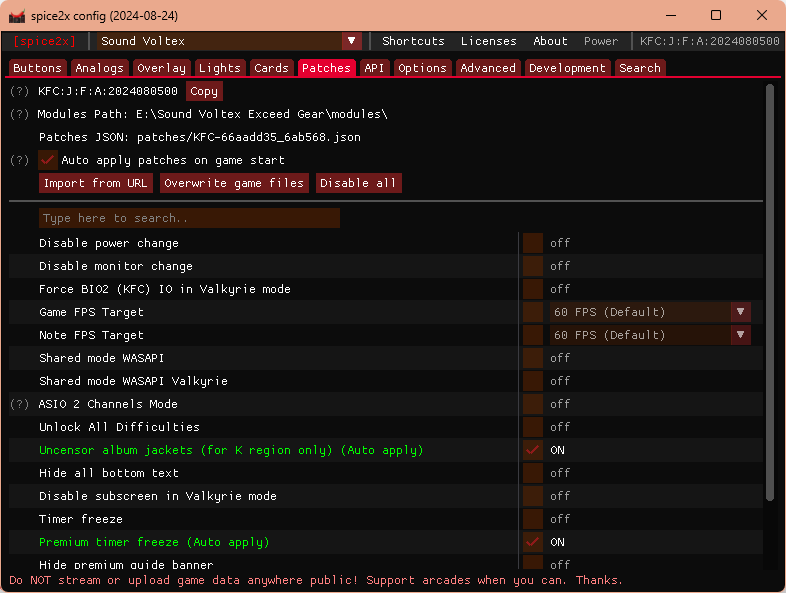Viewport: 786px width, 593px height.
Task: Click the Import from URL button
Action: [x=96, y=183]
